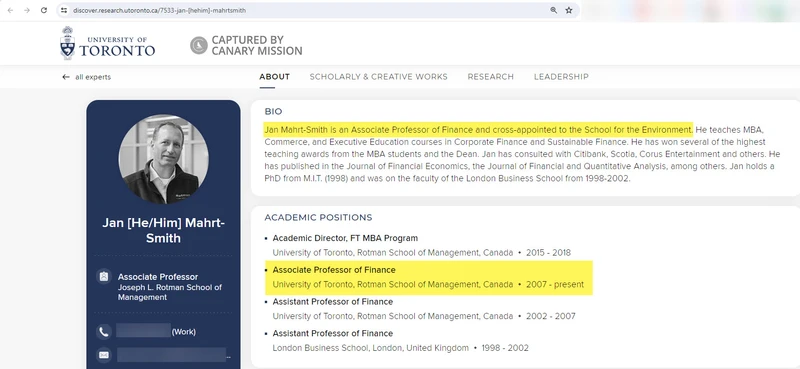
Task: Open site information icon in address bar
Action: pyautogui.click(x=64, y=10)
